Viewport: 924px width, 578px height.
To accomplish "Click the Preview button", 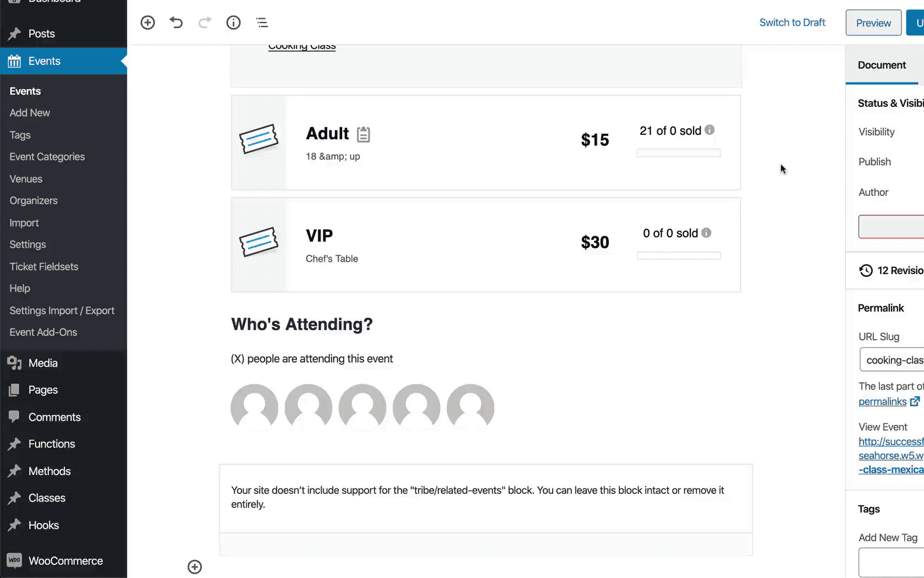I will tap(873, 23).
